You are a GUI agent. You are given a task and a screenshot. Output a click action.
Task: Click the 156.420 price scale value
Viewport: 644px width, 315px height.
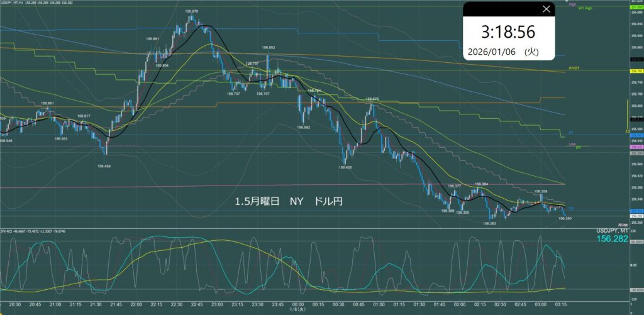click(x=636, y=176)
